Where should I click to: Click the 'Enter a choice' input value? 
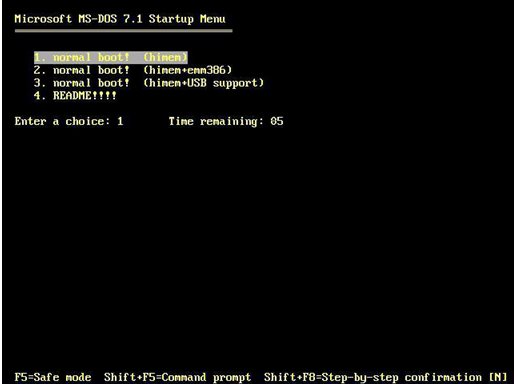(120, 121)
